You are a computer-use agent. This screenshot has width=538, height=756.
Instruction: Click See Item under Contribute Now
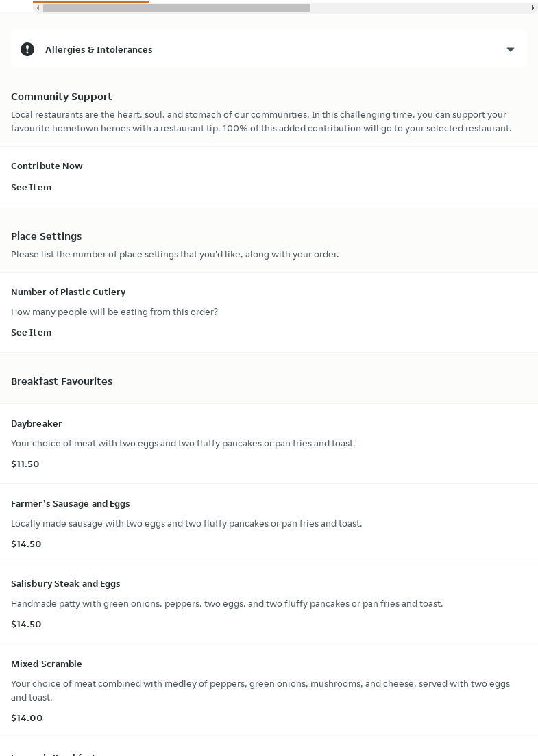(x=31, y=187)
